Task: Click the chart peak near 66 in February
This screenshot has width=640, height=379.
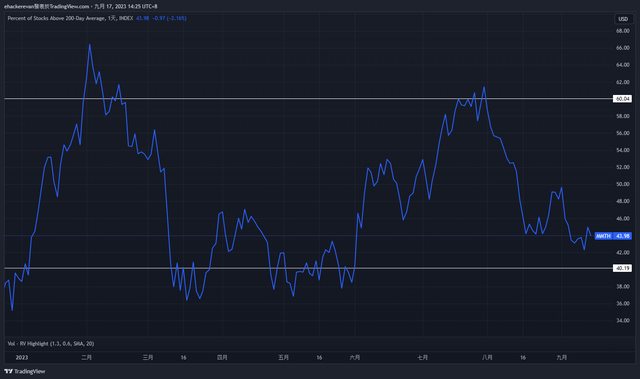Action: (x=90, y=44)
